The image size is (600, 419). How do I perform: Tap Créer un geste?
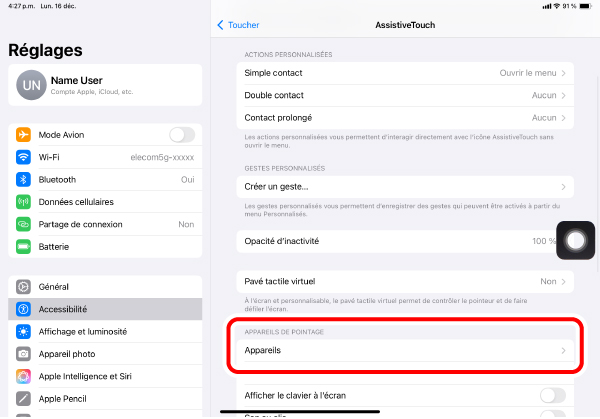click(406, 187)
